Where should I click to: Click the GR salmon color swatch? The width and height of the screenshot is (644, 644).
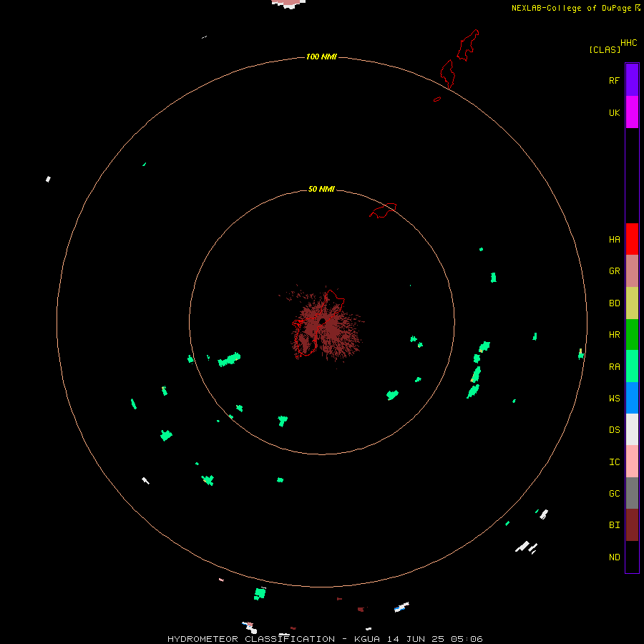[x=632, y=270]
